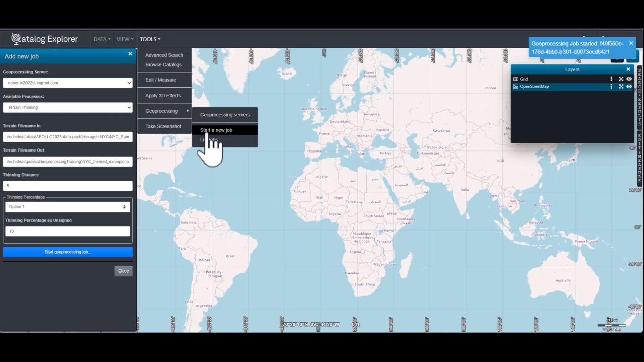Open the Search Results vertical side tab
The image size is (644, 362).
(x=639, y=97)
